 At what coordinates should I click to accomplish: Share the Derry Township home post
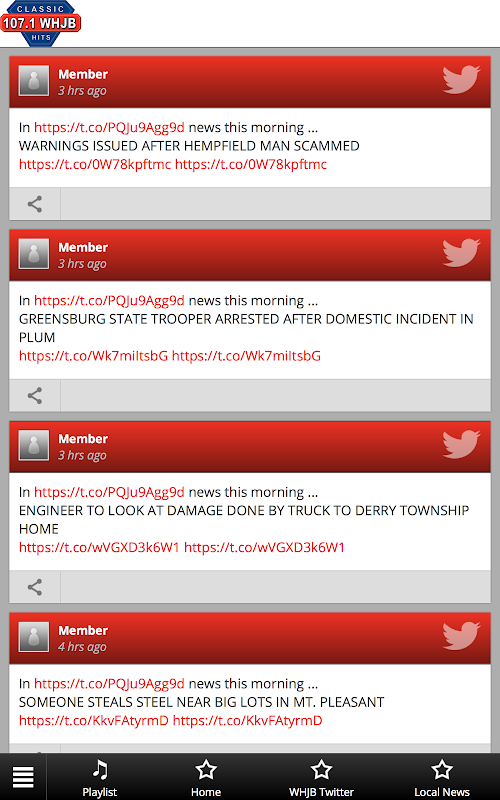(35, 587)
